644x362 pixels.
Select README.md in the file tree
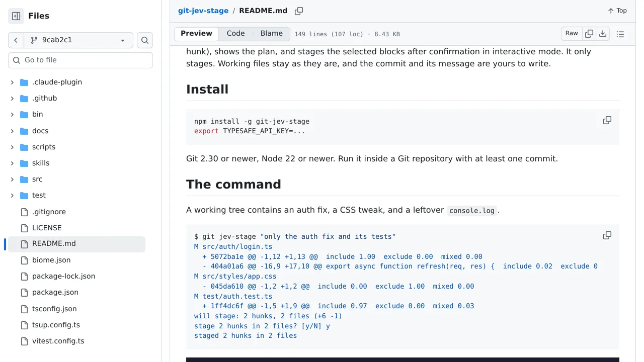[75, 244]
